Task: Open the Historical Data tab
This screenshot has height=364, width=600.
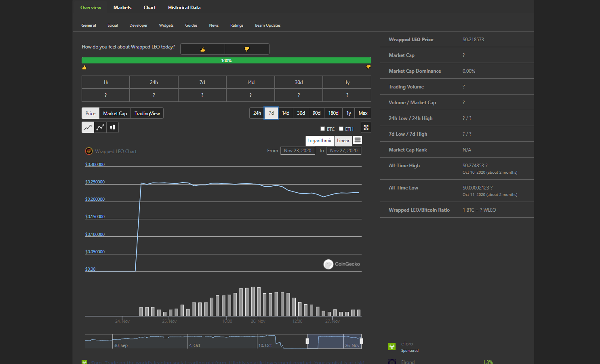Action: pos(184,8)
